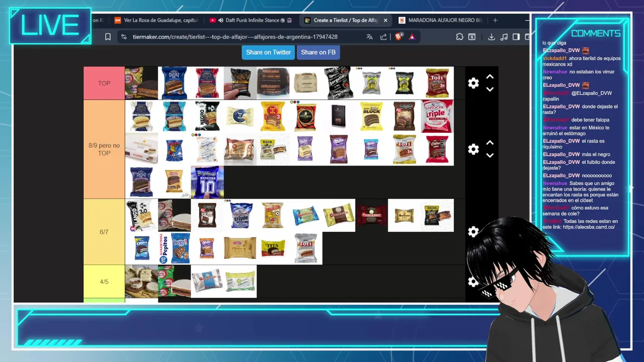The image size is (644, 362).
Task: Click the media control music note icon
Action: [x=504, y=37]
